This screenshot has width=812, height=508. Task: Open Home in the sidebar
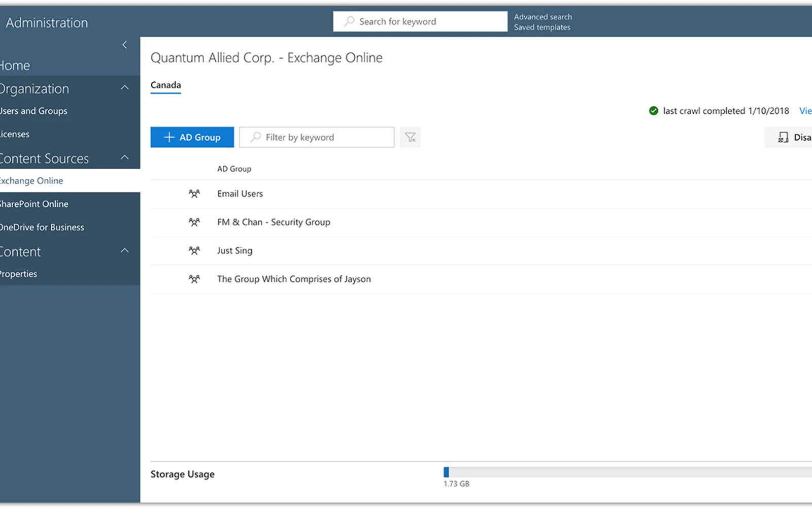tap(15, 66)
